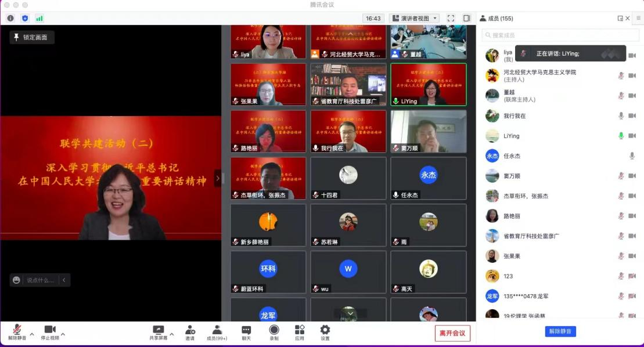Click the green network signal icon

pos(39,19)
